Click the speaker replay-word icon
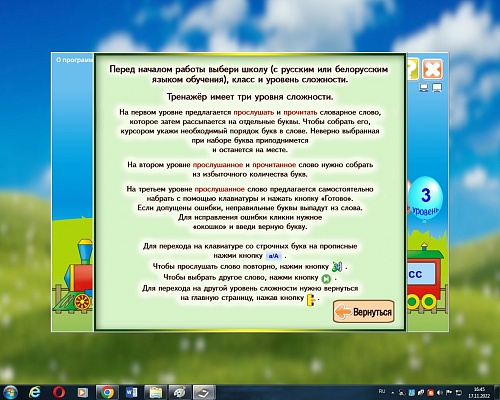 pos(337,267)
